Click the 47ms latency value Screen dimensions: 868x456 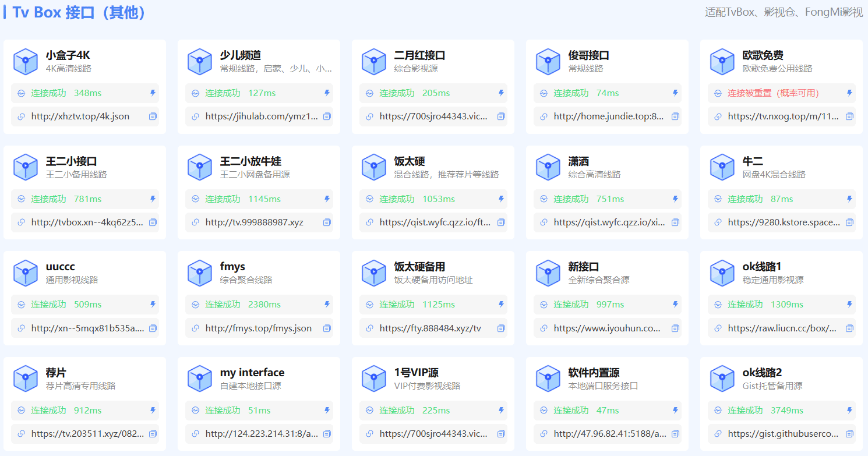pos(608,411)
